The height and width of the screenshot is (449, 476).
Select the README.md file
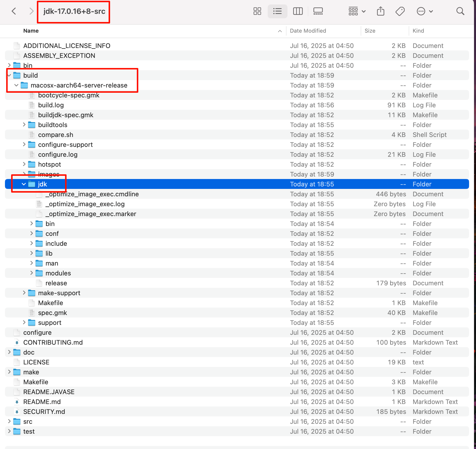point(42,402)
